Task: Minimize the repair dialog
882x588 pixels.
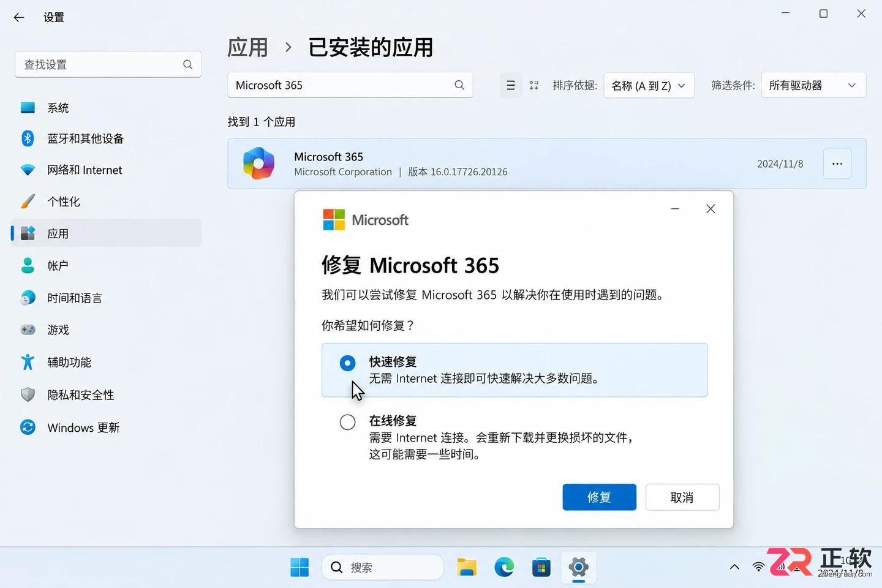Action: click(675, 209)
